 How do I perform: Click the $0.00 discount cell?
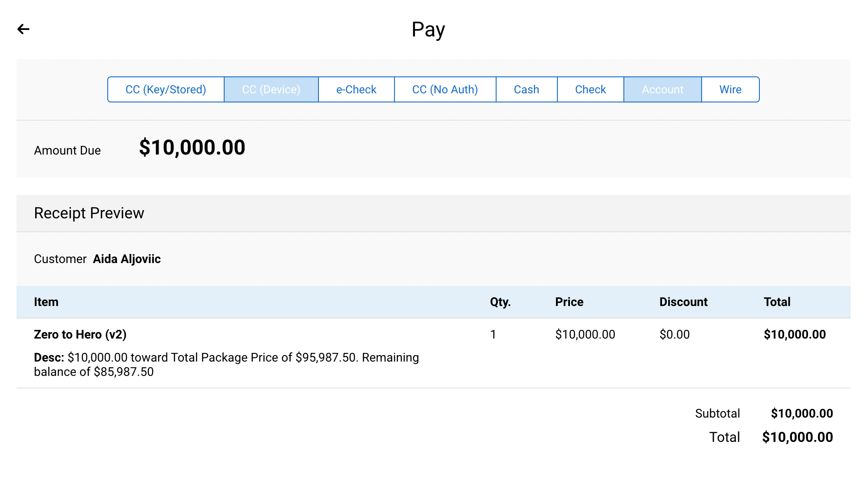point(675,335)
